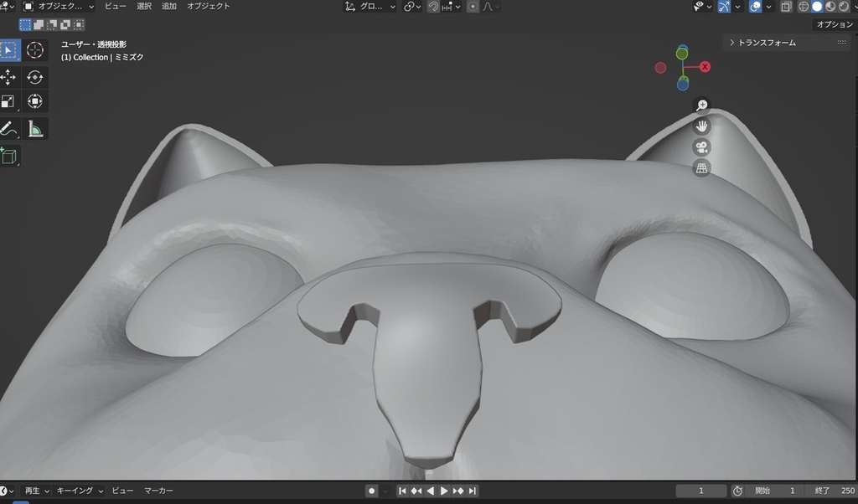Click the viewport zoom magnifier icon
The image size is (858, 504).
tap(701, 105)
